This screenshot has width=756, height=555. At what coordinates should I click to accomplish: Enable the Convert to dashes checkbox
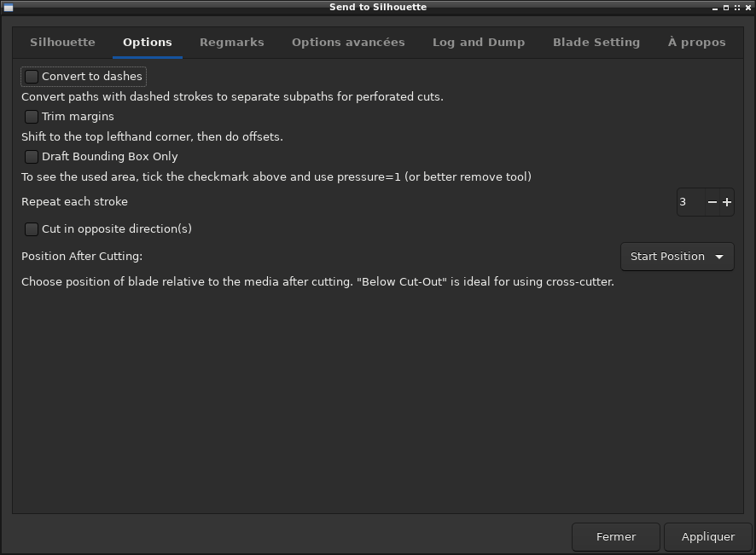click(x=32, y=77)
